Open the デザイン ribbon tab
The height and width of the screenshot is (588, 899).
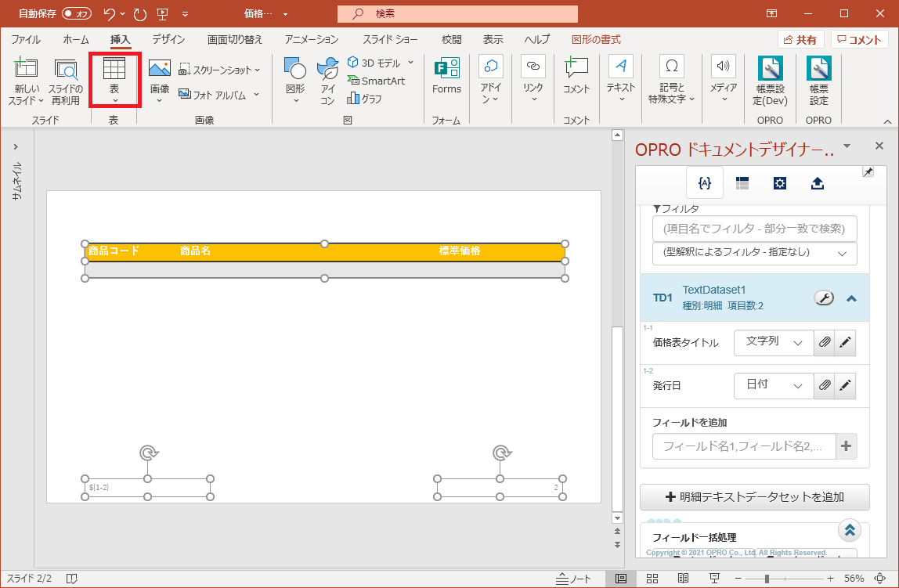(x=168, y=39)
